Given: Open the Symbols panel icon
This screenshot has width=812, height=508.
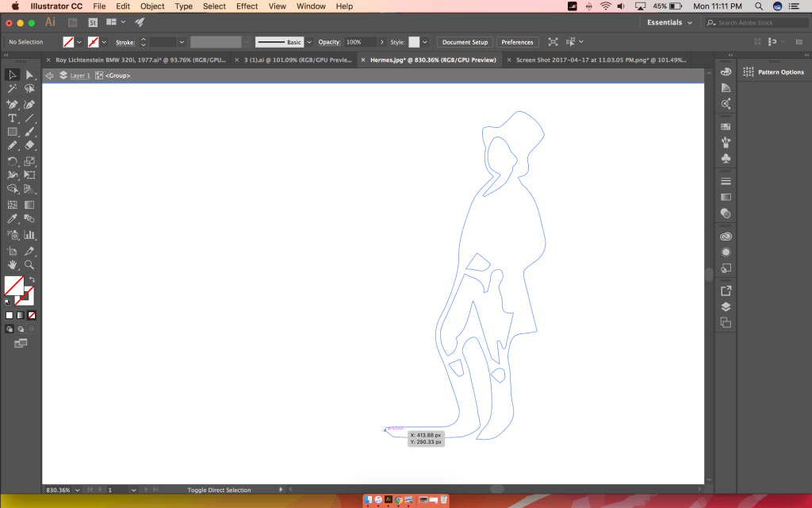Looking at the screenshot, I should pos(726,158).
